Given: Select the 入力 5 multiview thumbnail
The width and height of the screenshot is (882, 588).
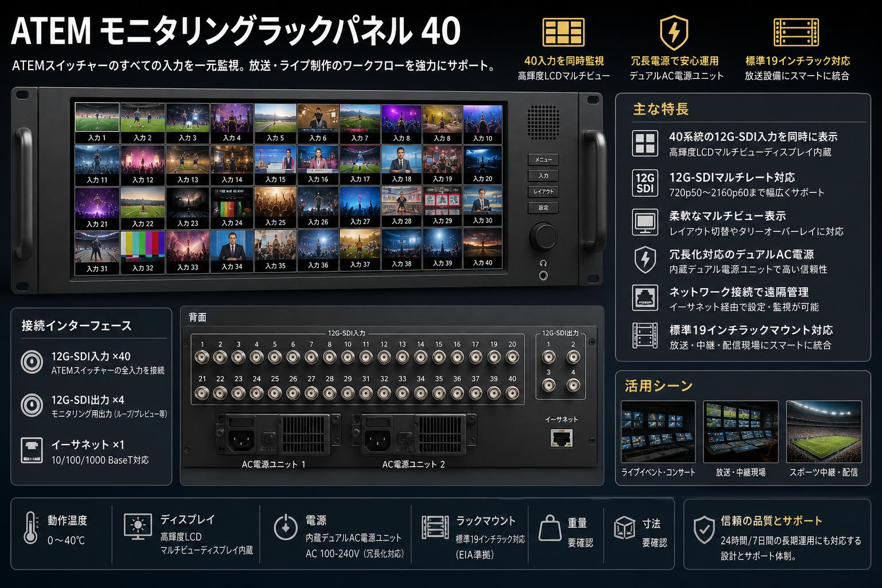Looking at the screenshot, I should coord(275,123).
